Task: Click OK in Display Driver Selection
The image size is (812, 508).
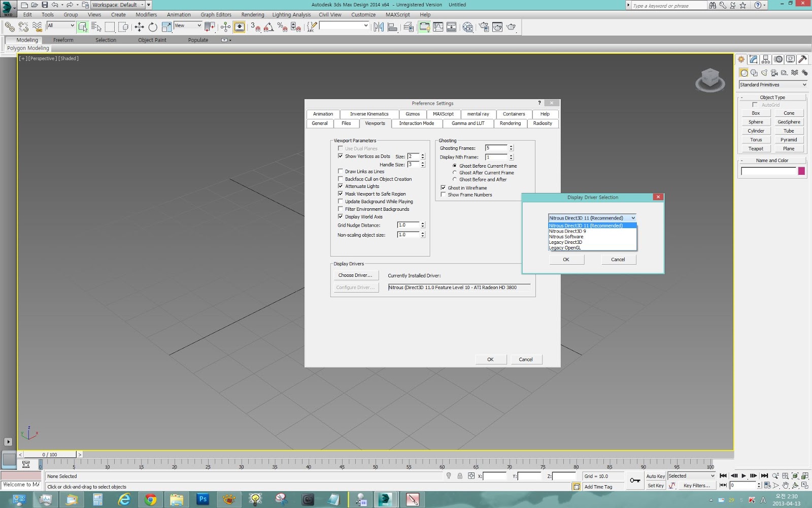Action: pos(566,260)
